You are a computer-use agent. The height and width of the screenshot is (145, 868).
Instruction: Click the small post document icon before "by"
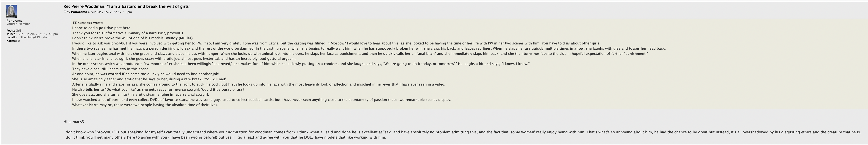point(65,12)
